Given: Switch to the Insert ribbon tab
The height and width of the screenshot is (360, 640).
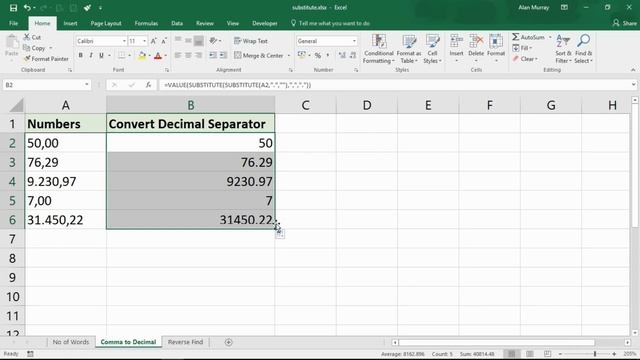Looking at the screenshot, I should (70, 23).
